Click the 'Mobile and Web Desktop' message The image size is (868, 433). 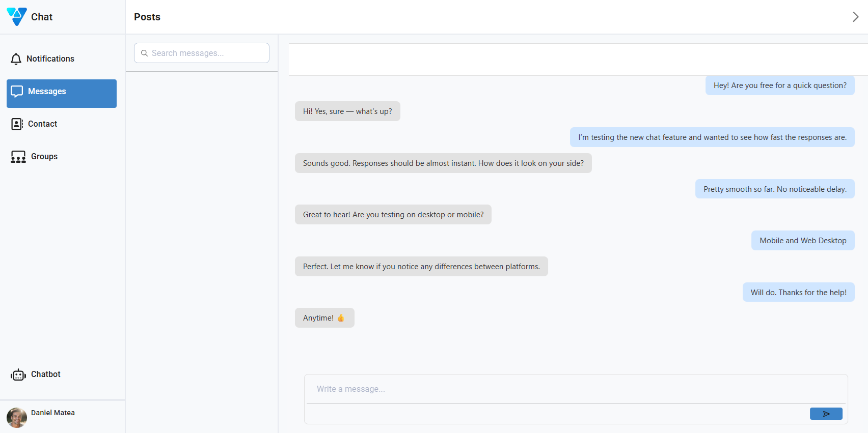click(803, 241)
